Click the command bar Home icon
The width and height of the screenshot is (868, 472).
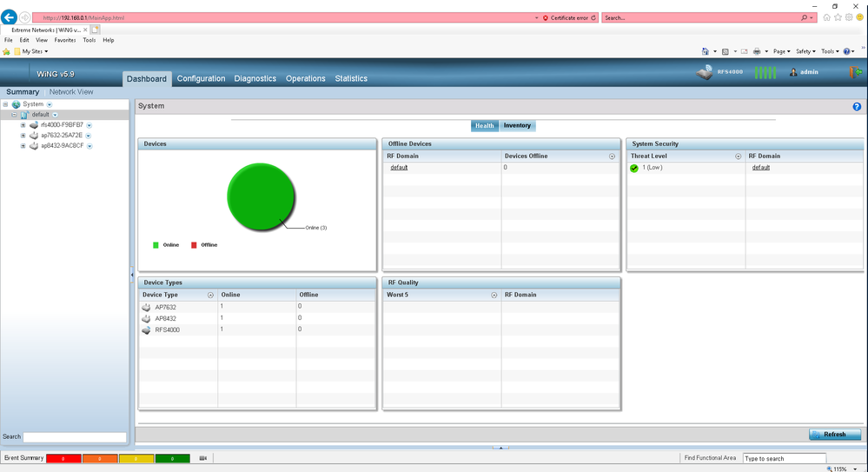tap(706, 51)
